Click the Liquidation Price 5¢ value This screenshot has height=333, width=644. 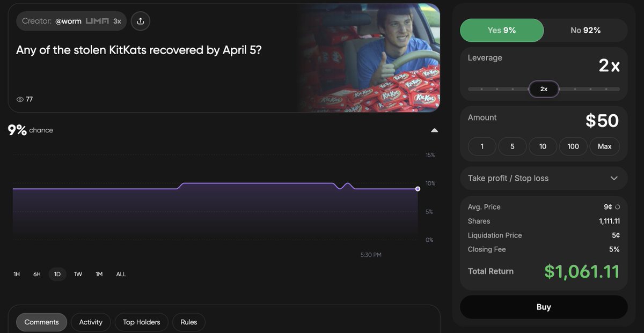(616, 235)
